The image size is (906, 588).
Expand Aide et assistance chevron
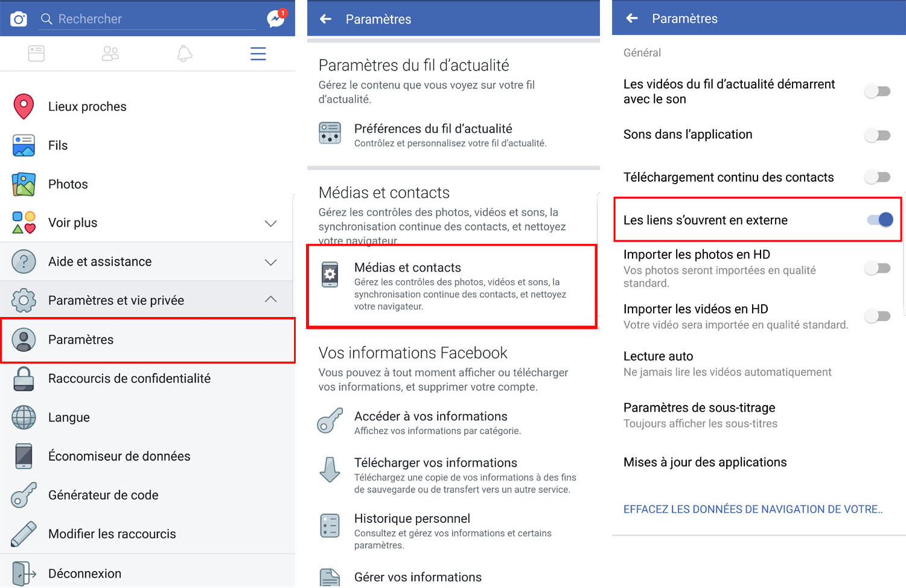coord(270,262)
